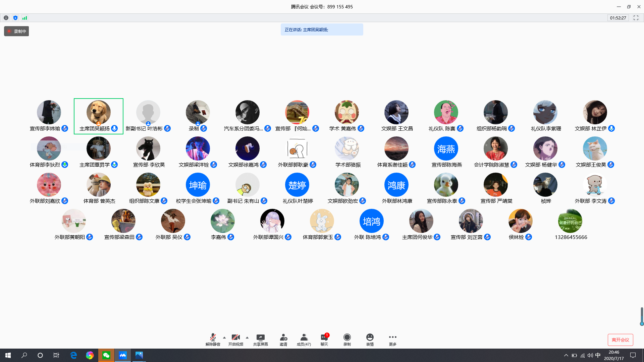Expand the video options arrow
Image resolution: width=644 pixels, height=362 pixels.
click(x=247, y=338)
